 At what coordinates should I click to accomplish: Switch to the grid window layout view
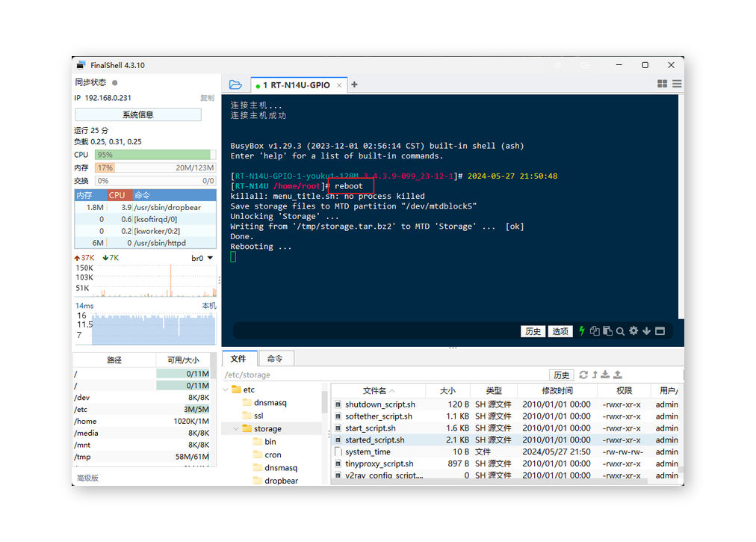click(x=662, y=84)
